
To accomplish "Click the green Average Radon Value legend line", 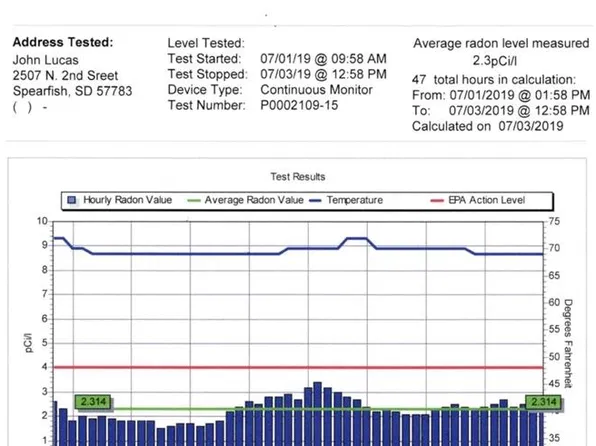I will point(194,200).
